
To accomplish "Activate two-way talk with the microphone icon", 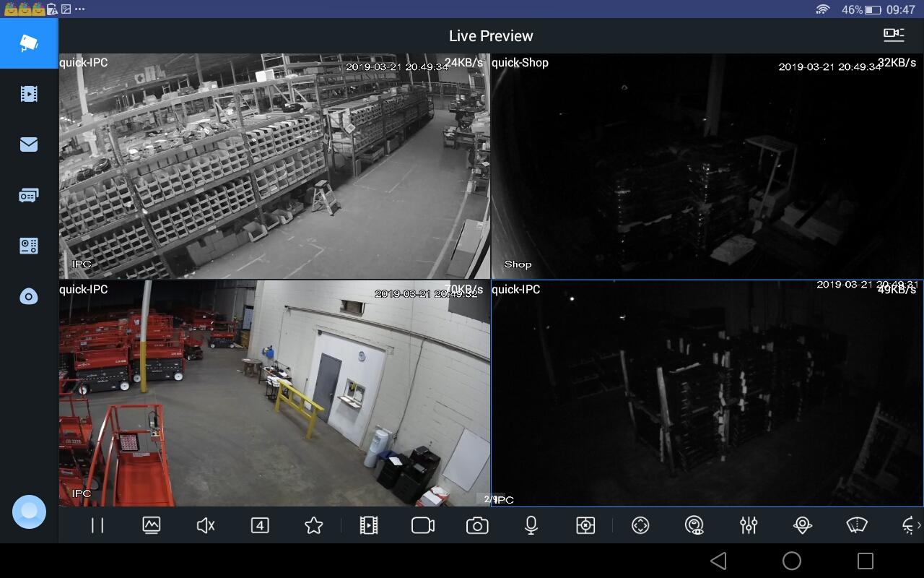I will click(531, 525).
